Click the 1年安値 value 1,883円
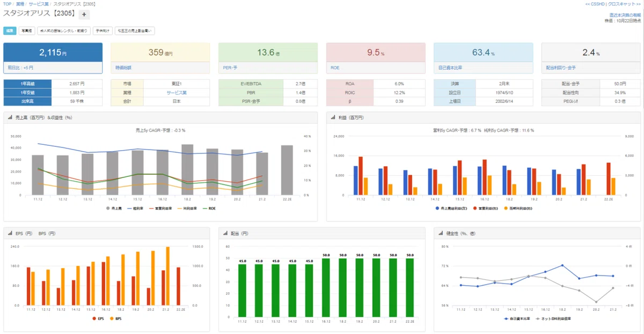The height and width of the screenshot is (334, 644). pos(77,92)
